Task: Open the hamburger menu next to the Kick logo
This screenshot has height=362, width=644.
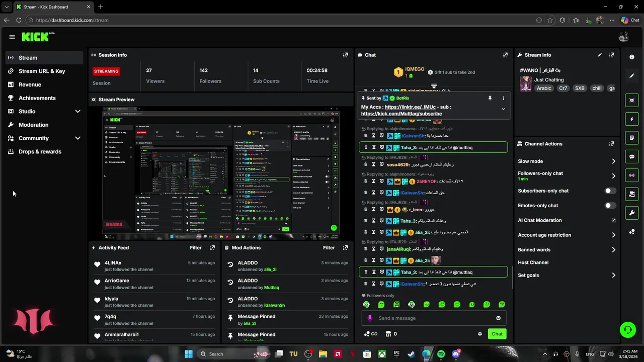Action: (12, 37)
